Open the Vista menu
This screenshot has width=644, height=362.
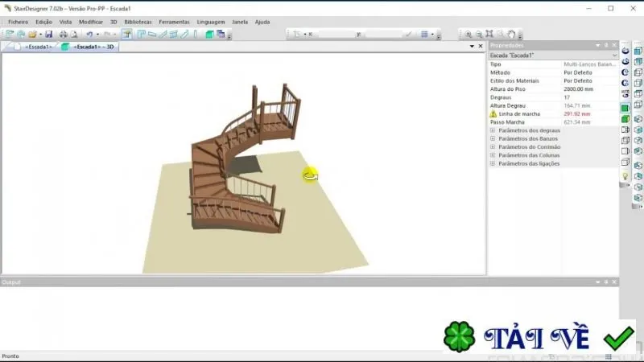click(65, 22)
